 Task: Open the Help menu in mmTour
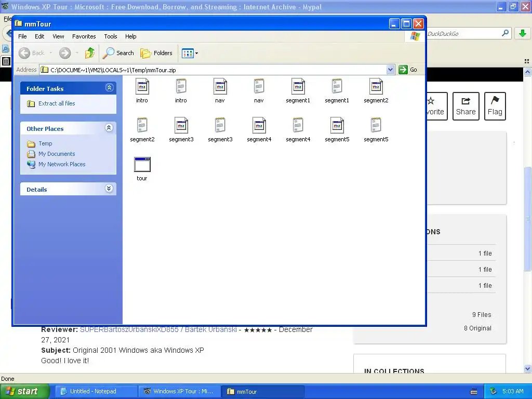point(130,36)
